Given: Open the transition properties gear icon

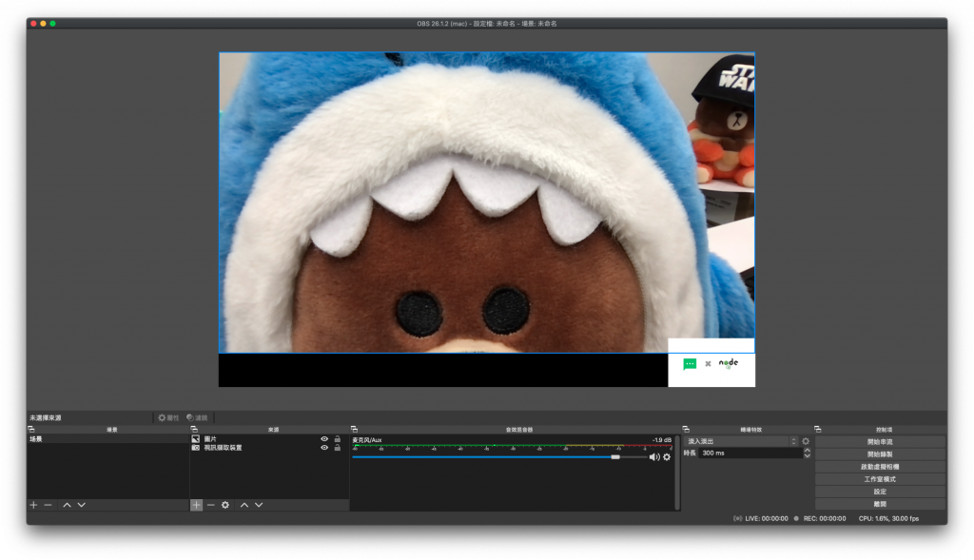Looking at the screenshot, I should click(806, 441).
